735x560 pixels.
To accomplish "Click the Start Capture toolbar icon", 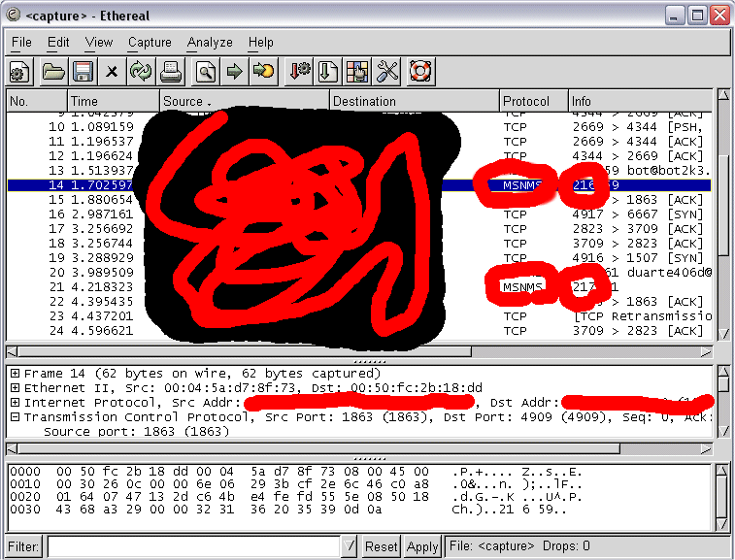I will 20,71.
